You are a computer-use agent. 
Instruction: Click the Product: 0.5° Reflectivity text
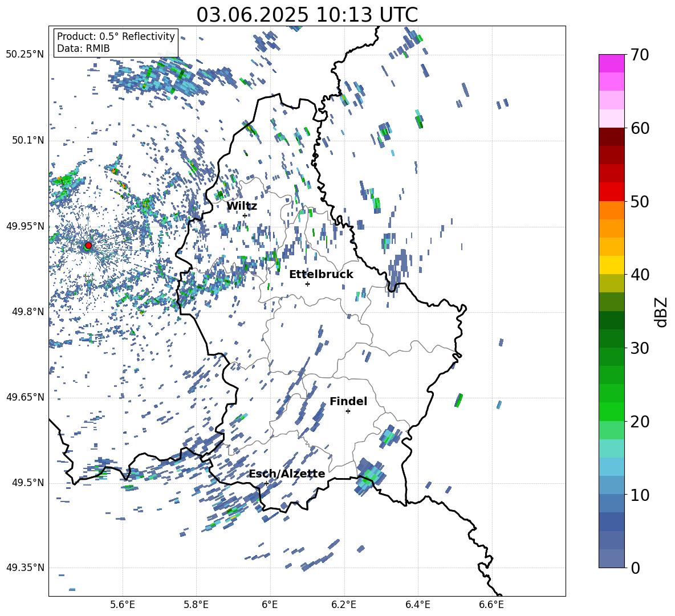coord(116,36)
